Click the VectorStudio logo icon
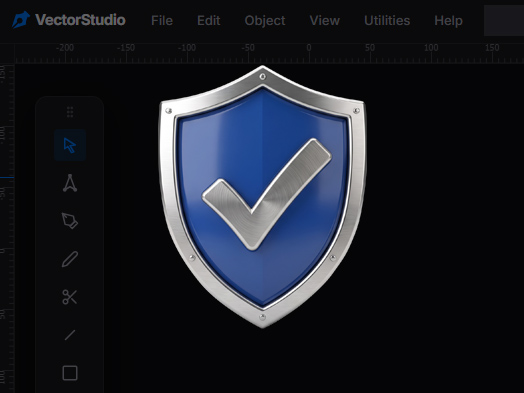This screenshot has height=393, width=524. click(21, 20)
